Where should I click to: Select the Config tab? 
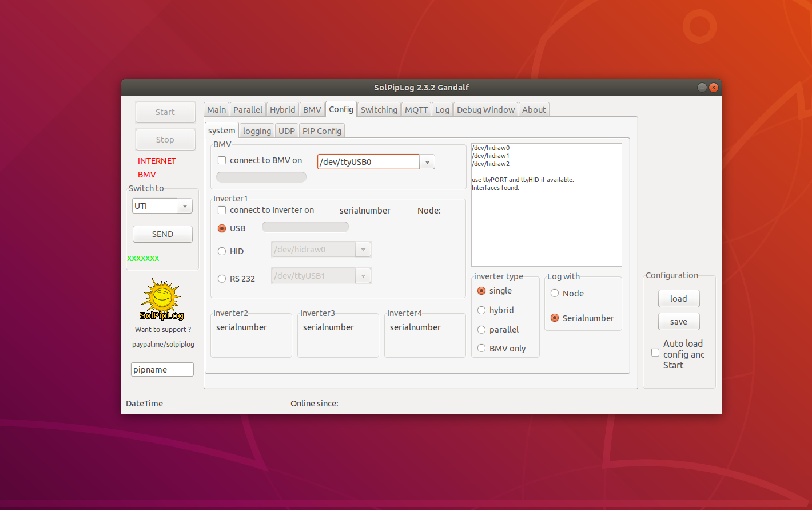coord(341,109)
